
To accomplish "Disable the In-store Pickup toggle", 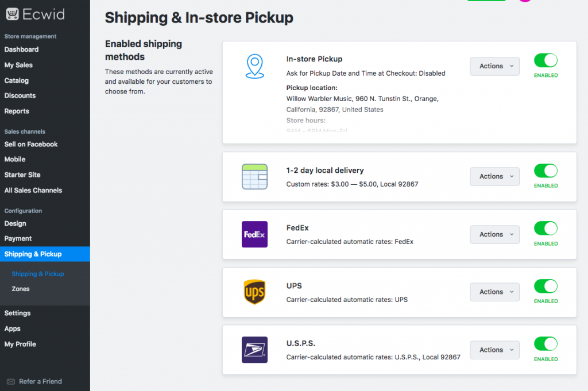I will pos(546,61).
